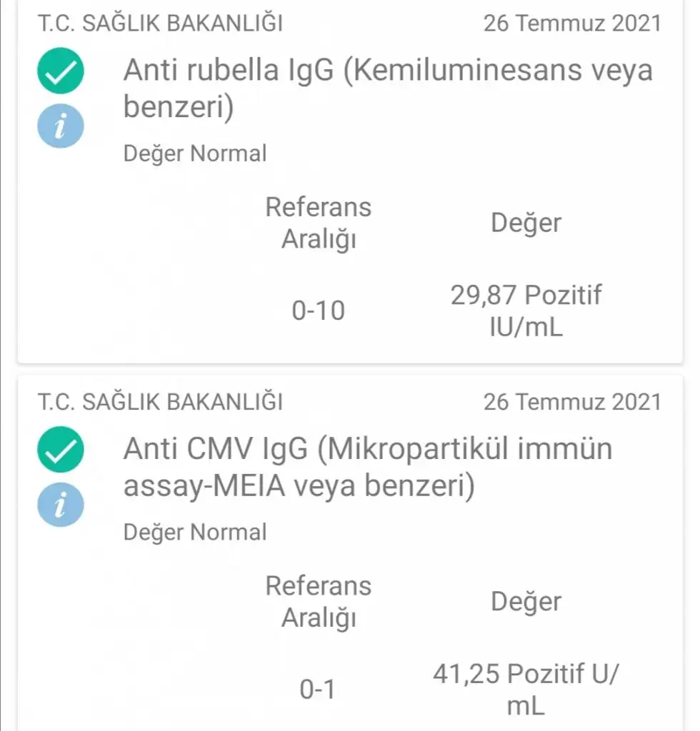700x731 pixels.
Task: Click the "Referans Aralığı" header in the CMV card
Action: pos(319,602)
